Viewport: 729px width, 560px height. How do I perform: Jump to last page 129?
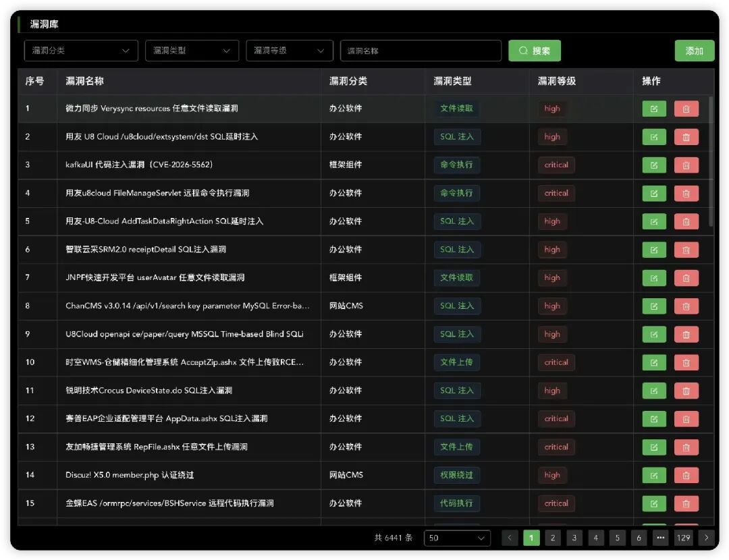pyautogui.click(x=683, y=538)
